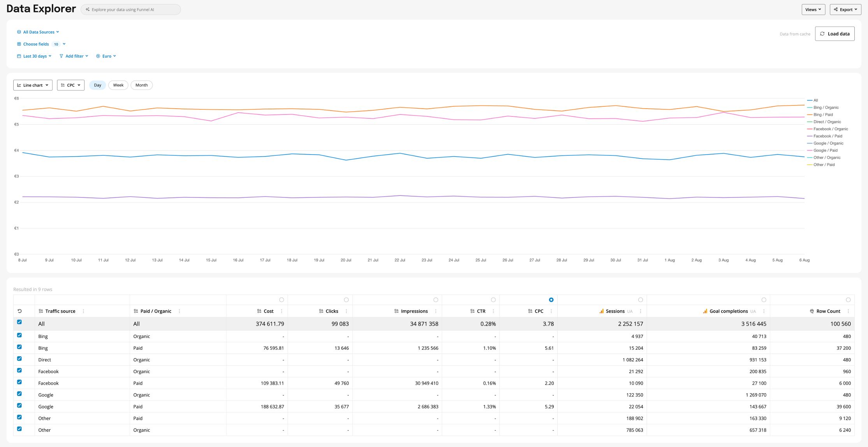Viewport: 868px width, 447px height.
Task: Click the refresh icon in Load data
Action: tap(822, 34)
